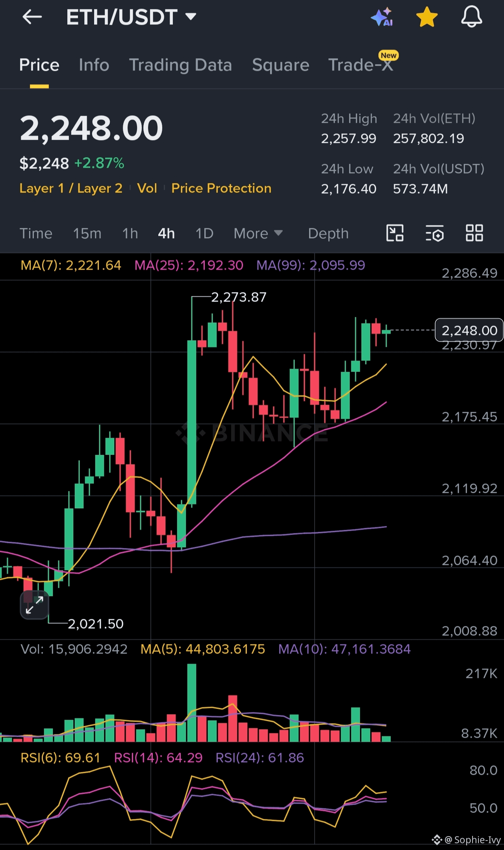The image size is (504, 850).
Task: Expand the ETH/USDT pair selector
Action: [131, 17]
